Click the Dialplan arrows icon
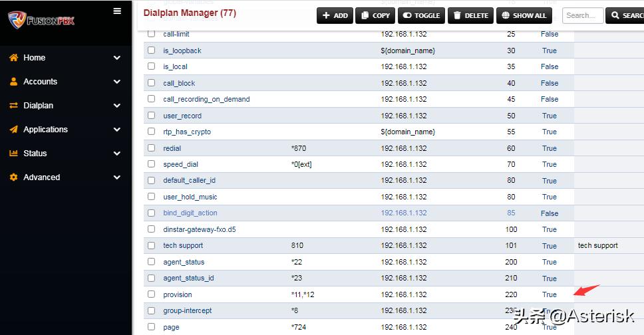Screen dimensions: 644x335 [x=13, y=106]
